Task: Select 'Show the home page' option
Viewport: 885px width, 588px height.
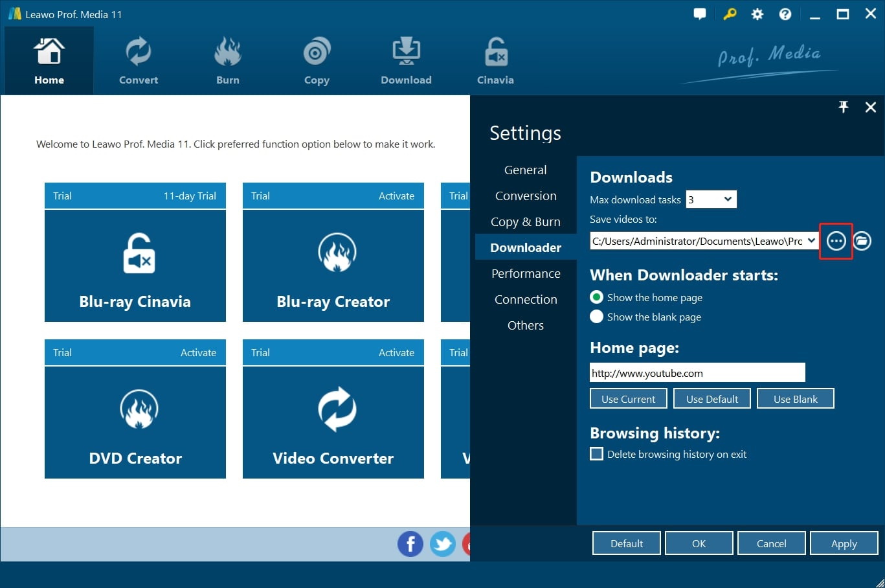Action: pos(597,297)
